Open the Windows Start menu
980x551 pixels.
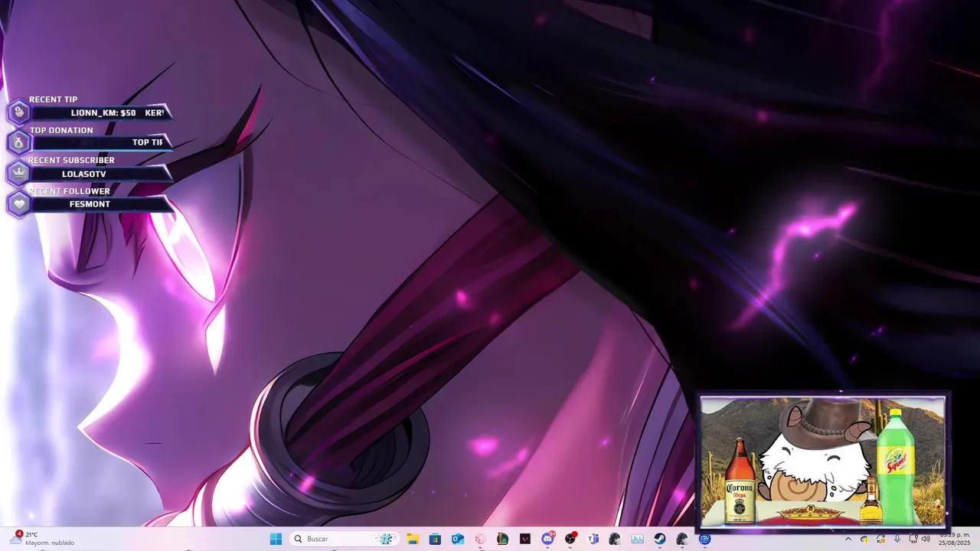pyautogui.click(x=276, y=539)
